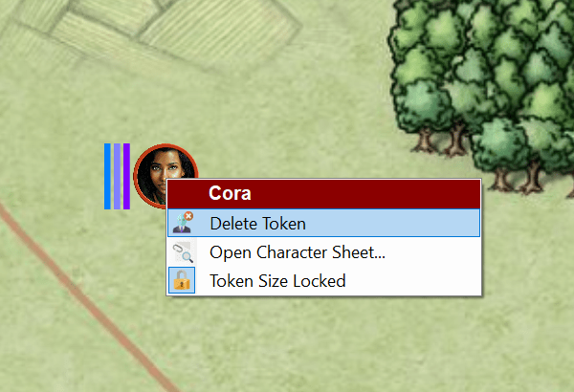The image size is (574, 392).
Task: Click the lavender middle token bar
Action: (x=117, y=177)
